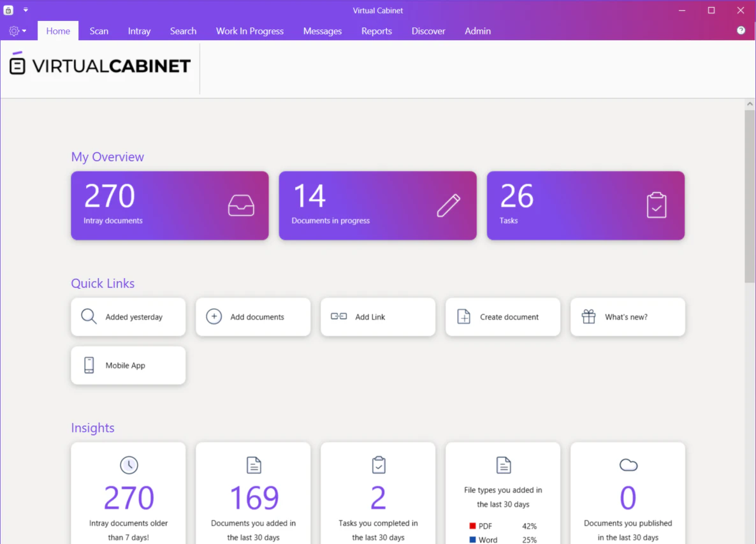
Task: Open the Intray documents overview tile
Action: click(170, 205)
